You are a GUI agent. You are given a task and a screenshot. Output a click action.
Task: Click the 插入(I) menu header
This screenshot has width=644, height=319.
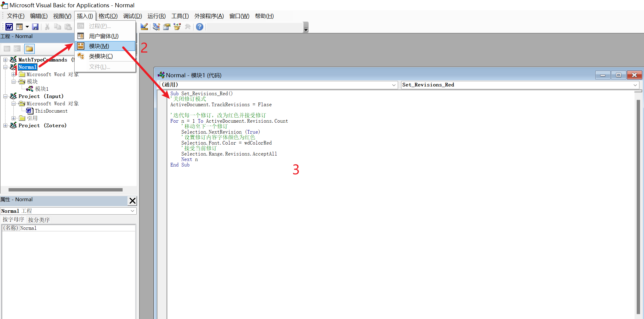coord(85,16)
